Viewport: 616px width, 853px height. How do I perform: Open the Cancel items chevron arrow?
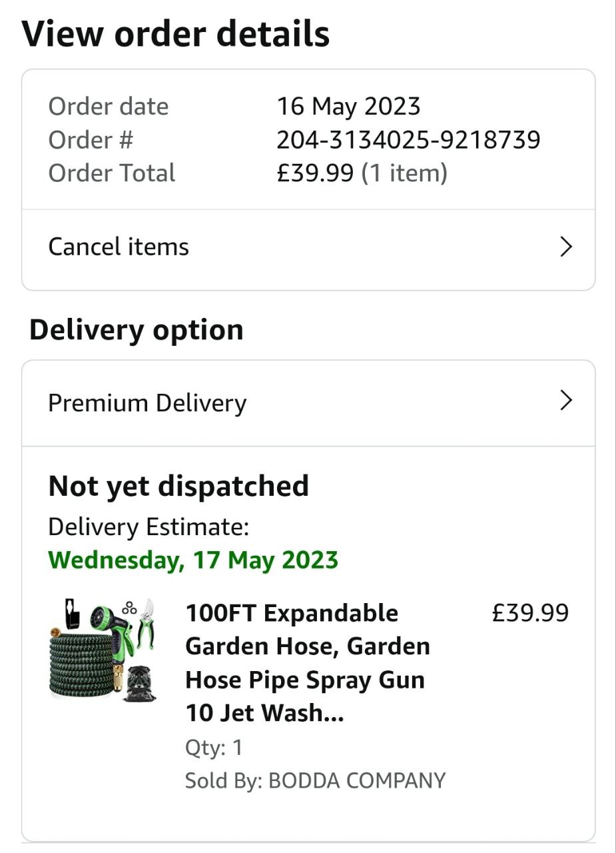click(x=566, y=247)
